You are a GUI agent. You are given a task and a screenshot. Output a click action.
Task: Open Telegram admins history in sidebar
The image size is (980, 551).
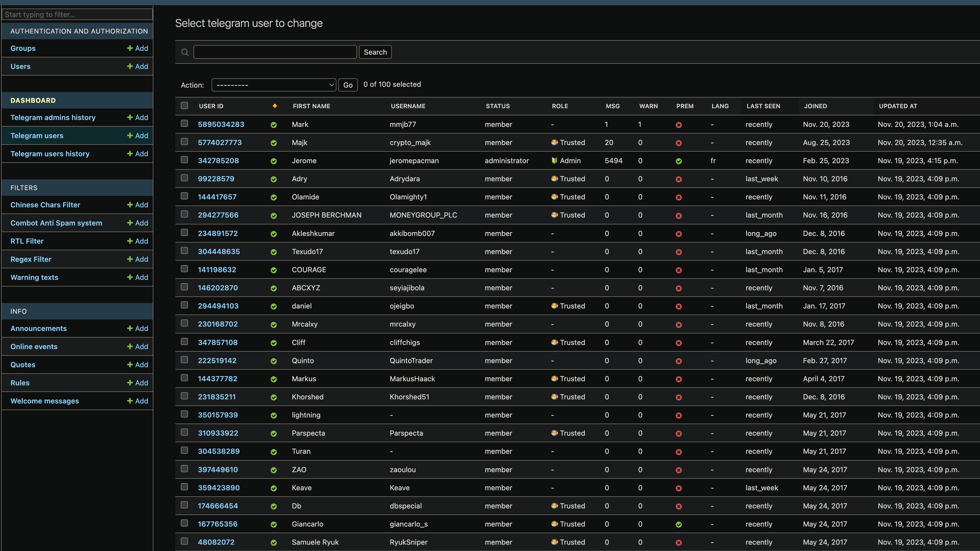pyautogui.click(x=53, y=118)
